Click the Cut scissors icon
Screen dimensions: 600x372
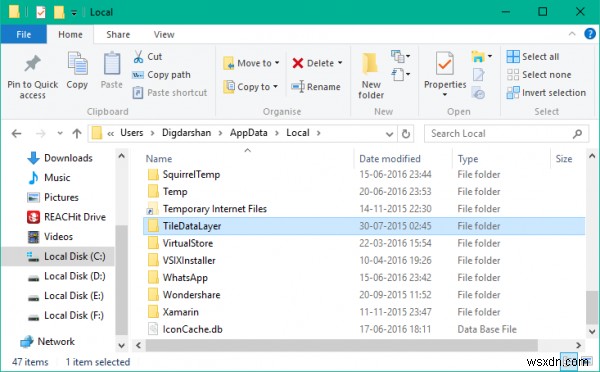point(138,57)
